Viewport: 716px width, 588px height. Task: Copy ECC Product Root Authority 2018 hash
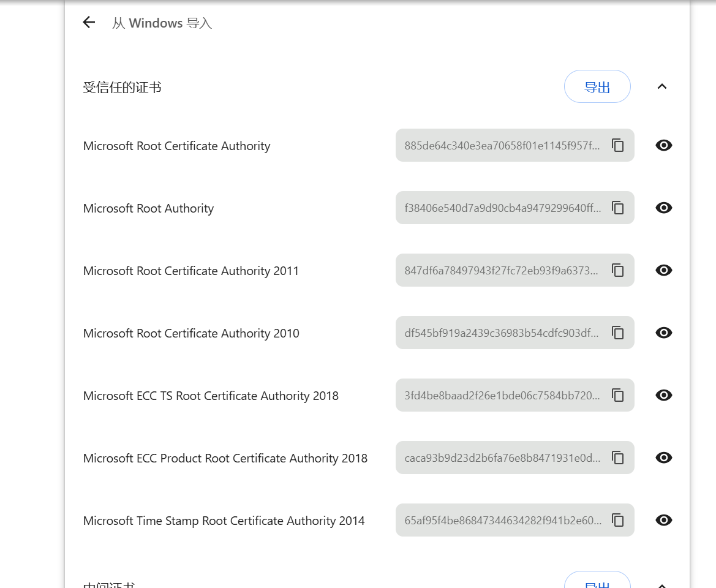click(618, 458)
